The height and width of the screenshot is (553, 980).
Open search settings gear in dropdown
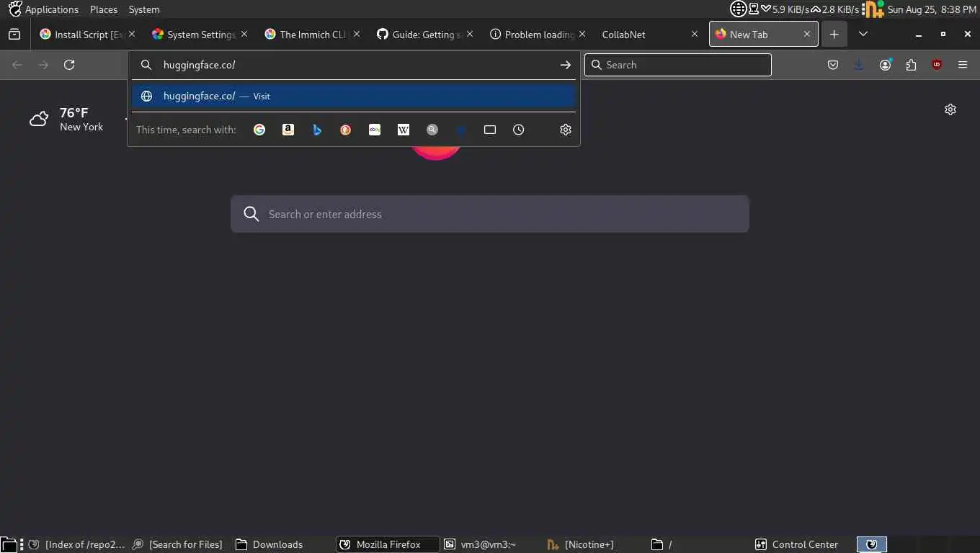[566, 130]
